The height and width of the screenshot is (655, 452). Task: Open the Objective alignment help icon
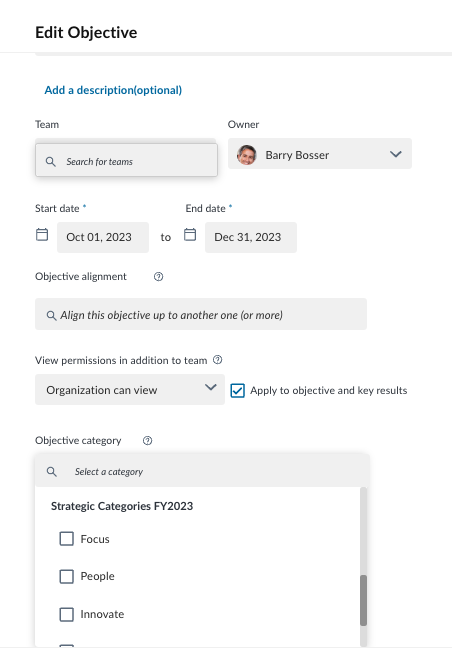(158, 277)
